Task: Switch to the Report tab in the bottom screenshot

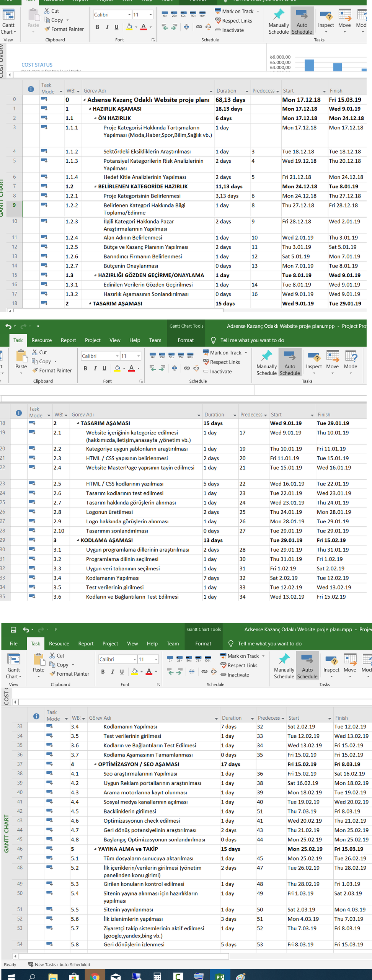Action: (x=86, y=644)
